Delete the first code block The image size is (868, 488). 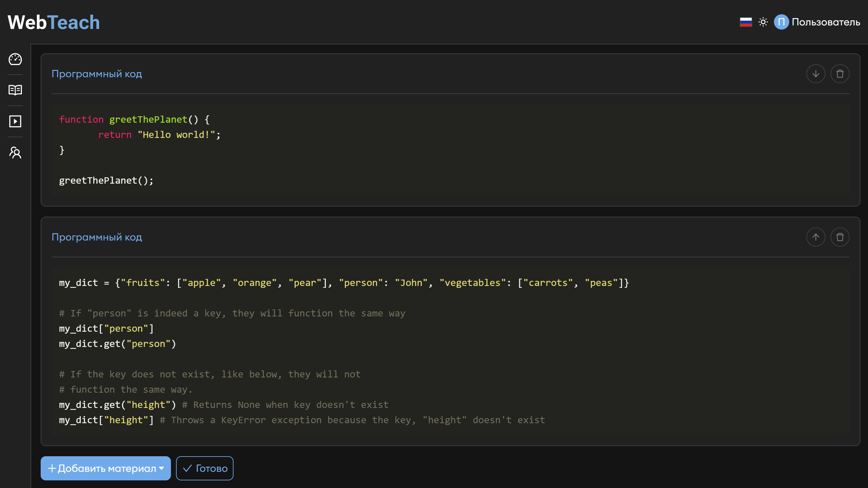coord(840,74)
